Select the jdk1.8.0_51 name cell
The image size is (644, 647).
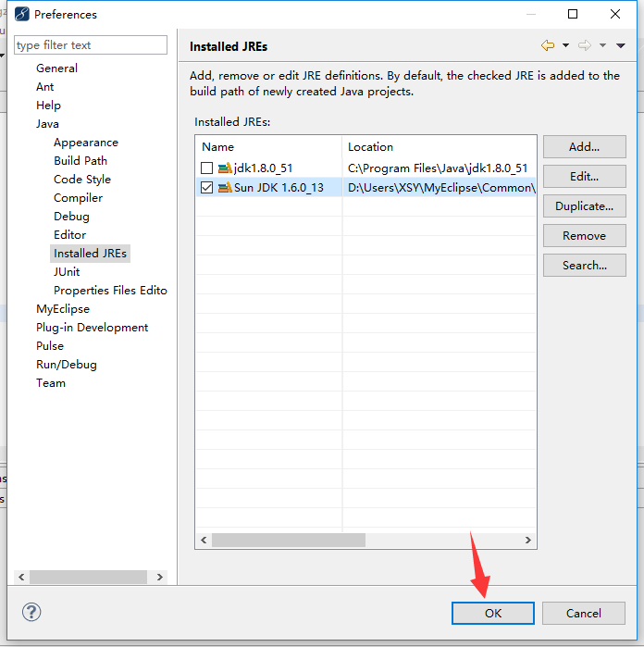tap(263, 168)
